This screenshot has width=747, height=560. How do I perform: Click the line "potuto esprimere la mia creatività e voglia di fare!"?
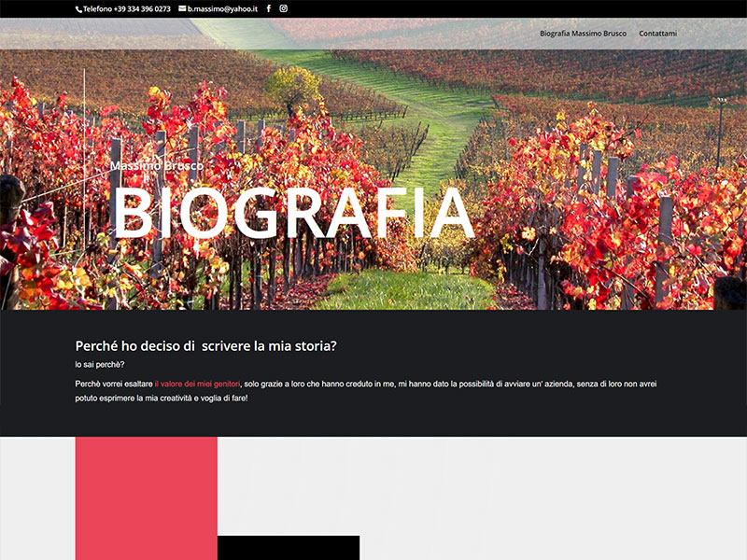pos(162,399)
